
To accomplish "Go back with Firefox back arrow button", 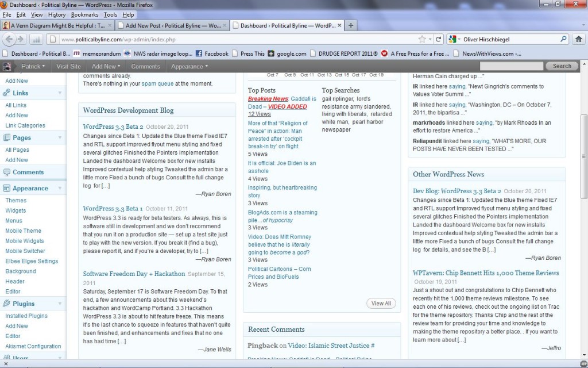I will (x=9, y=39).
